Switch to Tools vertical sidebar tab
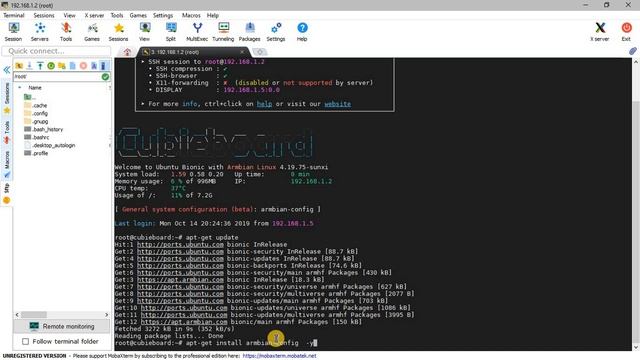 (7, 132)
